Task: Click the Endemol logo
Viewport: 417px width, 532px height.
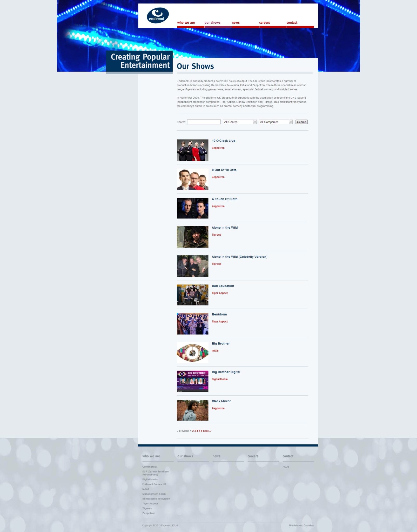Action: [158, 15]
